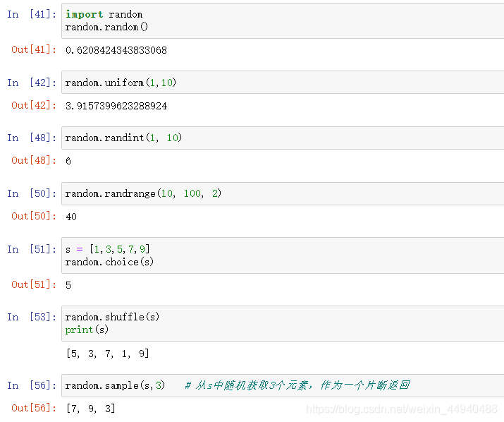The width and height of the screenshot is (504, 422).
Task: Click the print(s) line in cell 53
Action: (87, 330)
